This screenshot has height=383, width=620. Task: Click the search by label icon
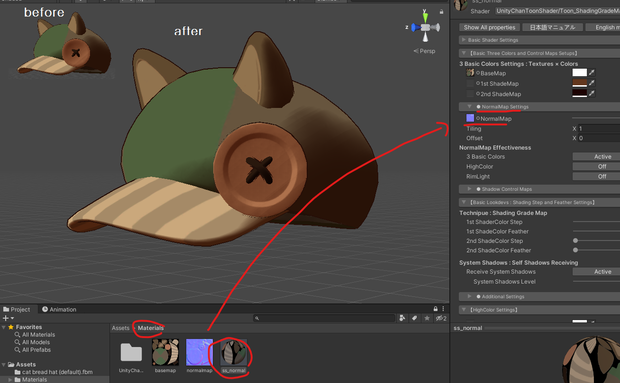point(414,318)
